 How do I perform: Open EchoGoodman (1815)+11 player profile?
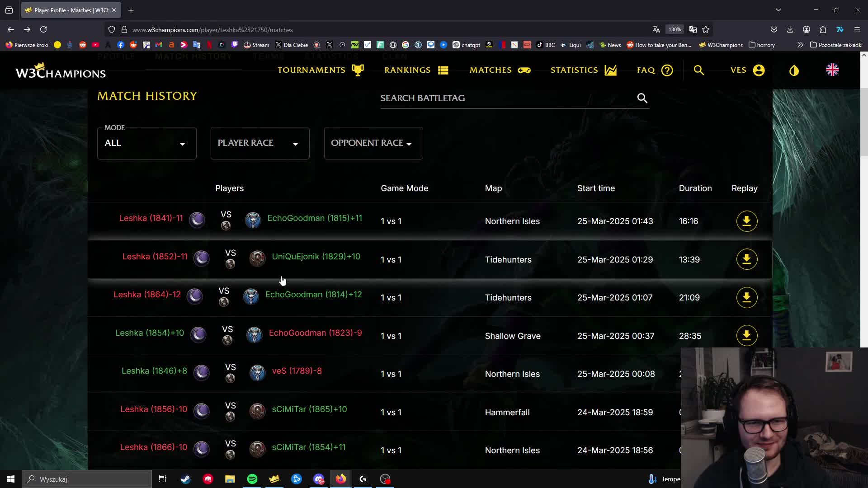[x=315, y=218]
